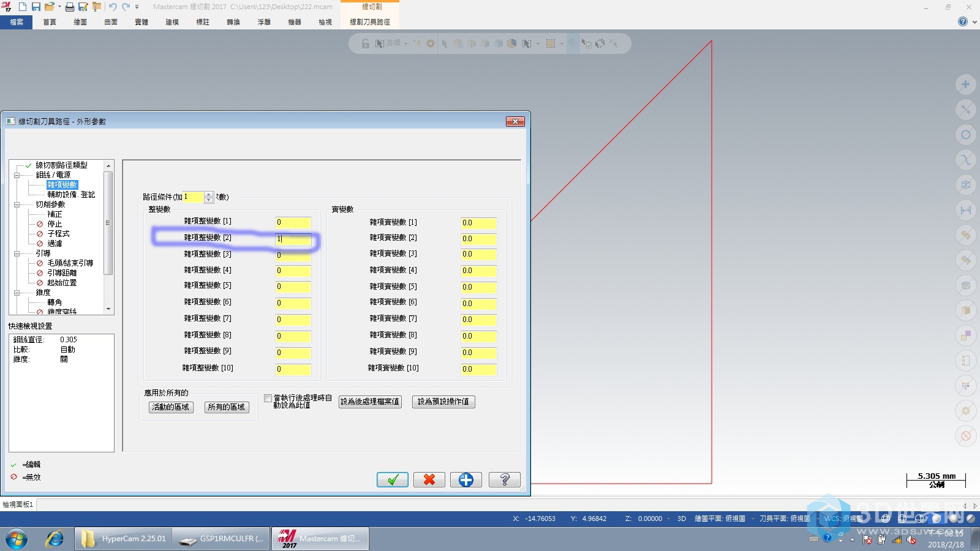
Task: Decrease the 路徑條件 spinner value
Action: click(x=209, y=200)
